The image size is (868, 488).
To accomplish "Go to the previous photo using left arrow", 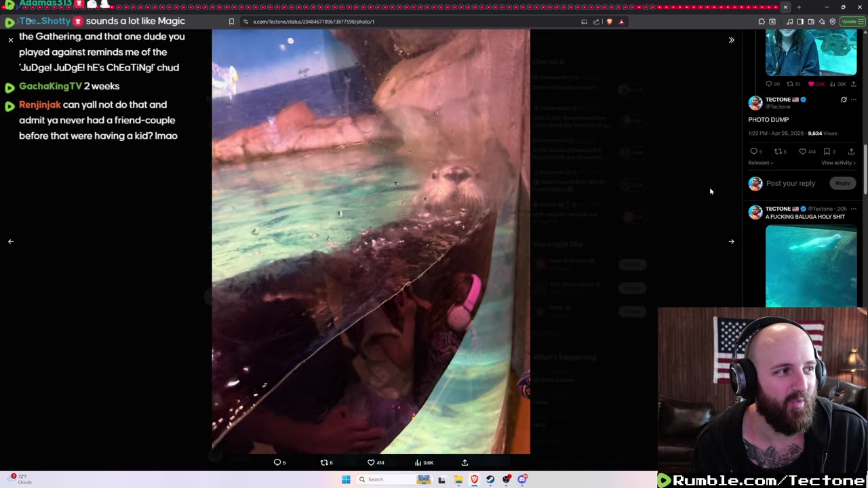I will pos(11,241).
